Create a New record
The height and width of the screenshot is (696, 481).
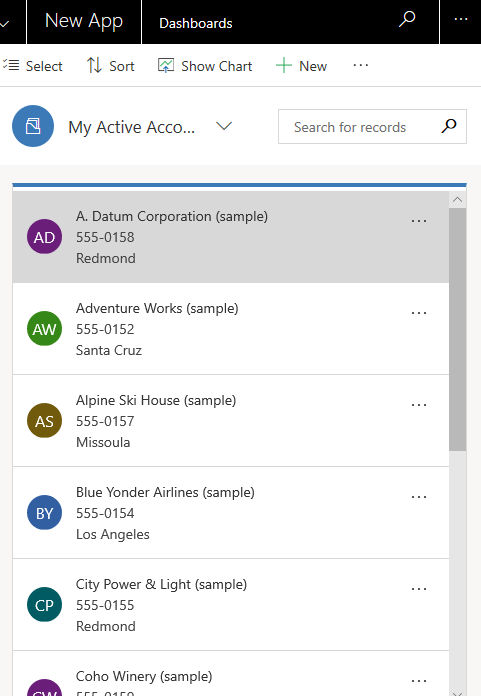301,66
